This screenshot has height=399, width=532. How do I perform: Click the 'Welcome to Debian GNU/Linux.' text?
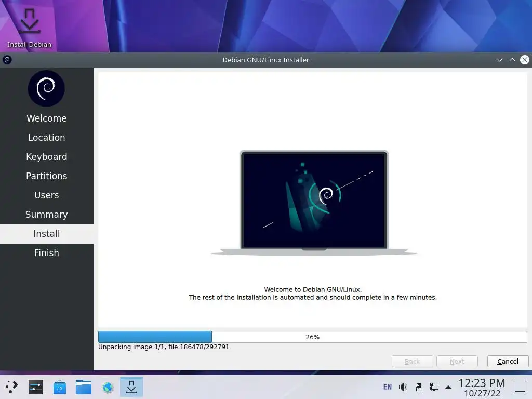pyautogui.click(x=313, y=289)
